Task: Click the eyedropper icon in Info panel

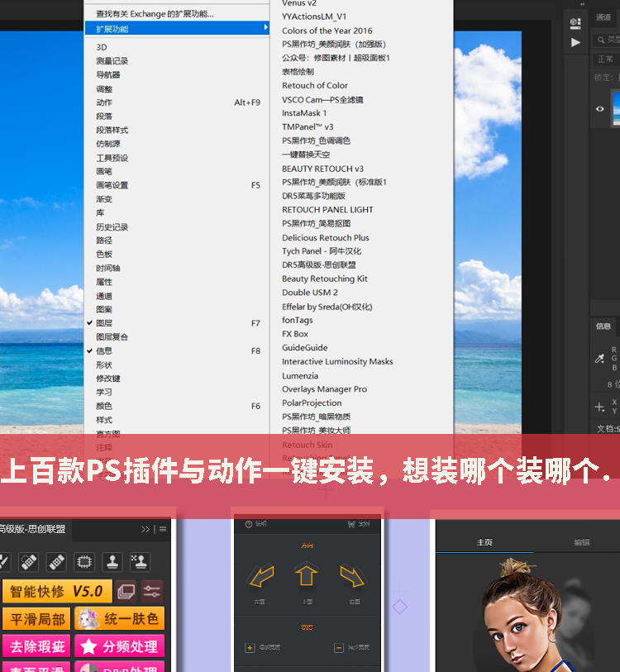Action: tap(599, 358)
